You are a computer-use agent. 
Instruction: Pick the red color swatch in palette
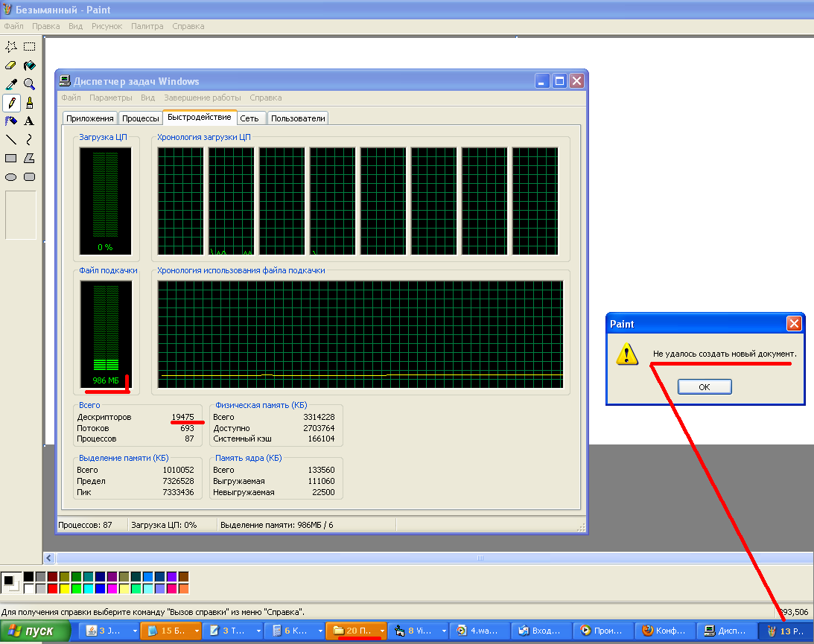[52, 589]
